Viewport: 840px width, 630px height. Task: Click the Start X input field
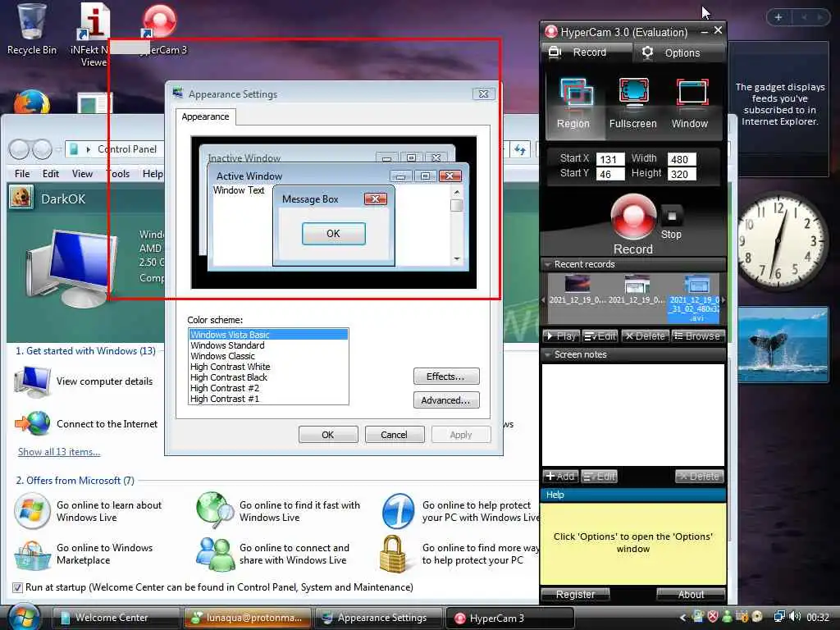610,159
